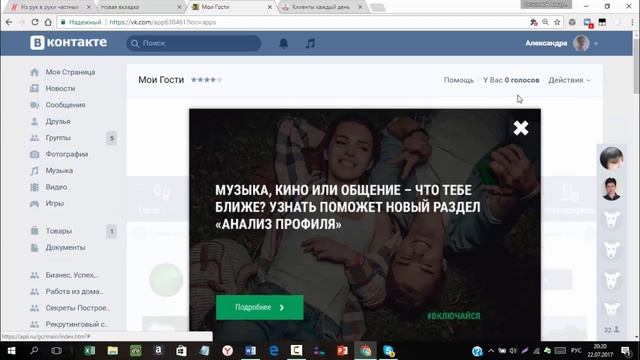
Task: Expand the Александра profile menu arrow
Action: pyautogui.click(x=596, y=44)
